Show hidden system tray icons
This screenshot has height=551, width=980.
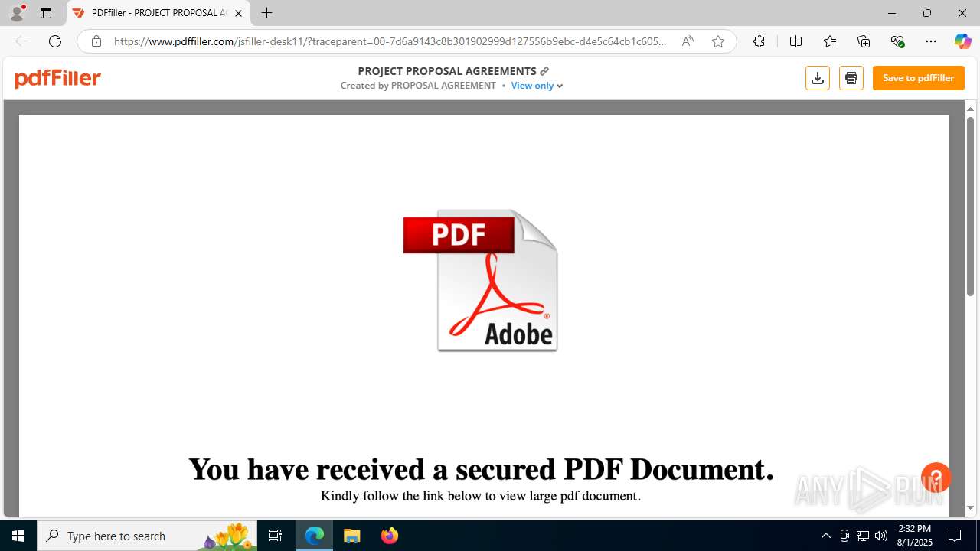[825, 536]
